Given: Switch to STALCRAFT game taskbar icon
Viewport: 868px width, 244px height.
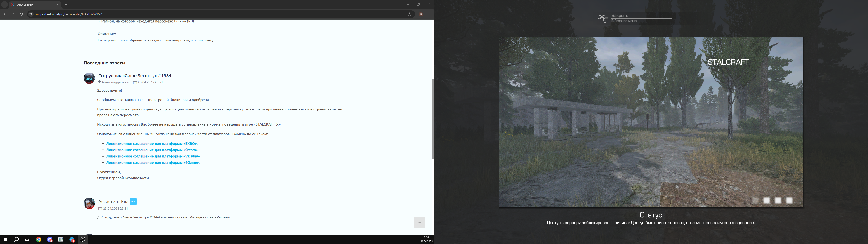Looking at the screenshot, I should coord(83,240).
